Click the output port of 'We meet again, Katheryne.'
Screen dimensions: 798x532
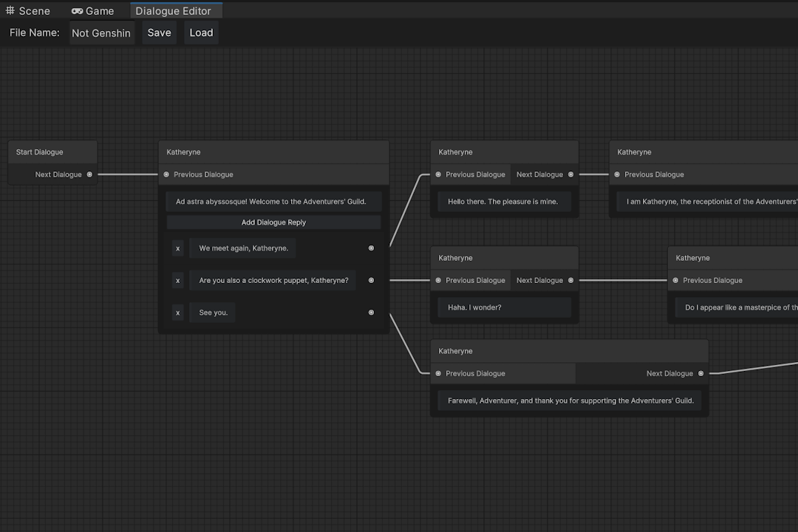pyautogui.click(x=371, y=248)
